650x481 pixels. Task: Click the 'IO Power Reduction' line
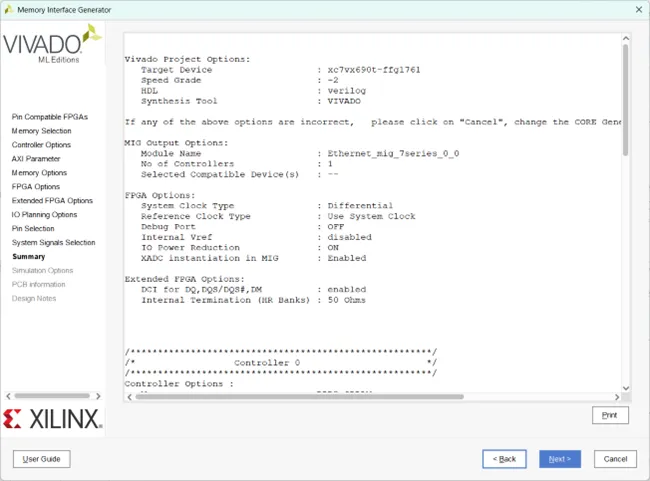(x=240, y=248)
